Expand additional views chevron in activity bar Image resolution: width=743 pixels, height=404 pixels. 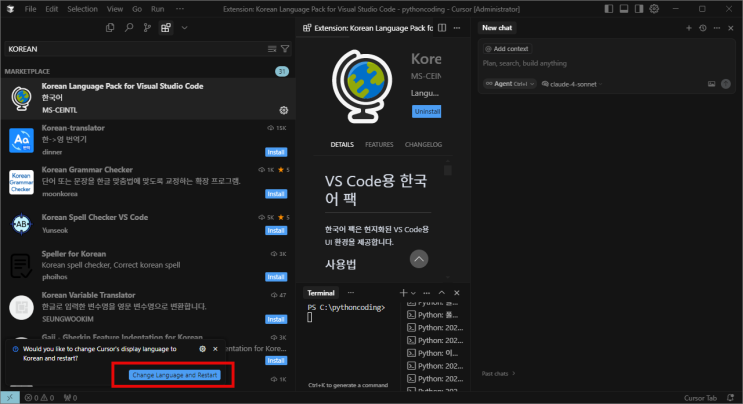coord(184,28)
